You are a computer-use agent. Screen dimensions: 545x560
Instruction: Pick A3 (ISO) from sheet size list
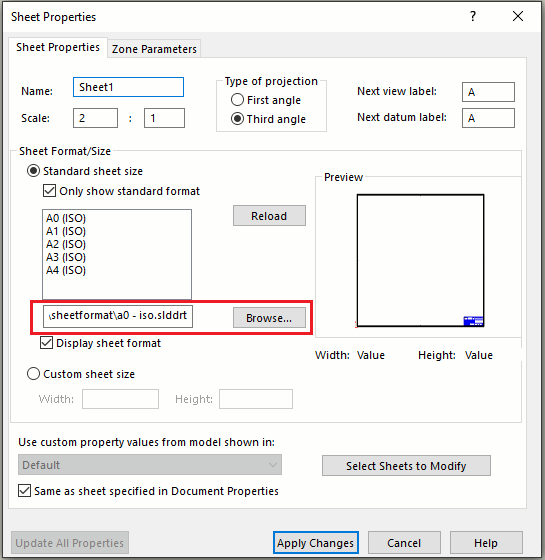66,257
